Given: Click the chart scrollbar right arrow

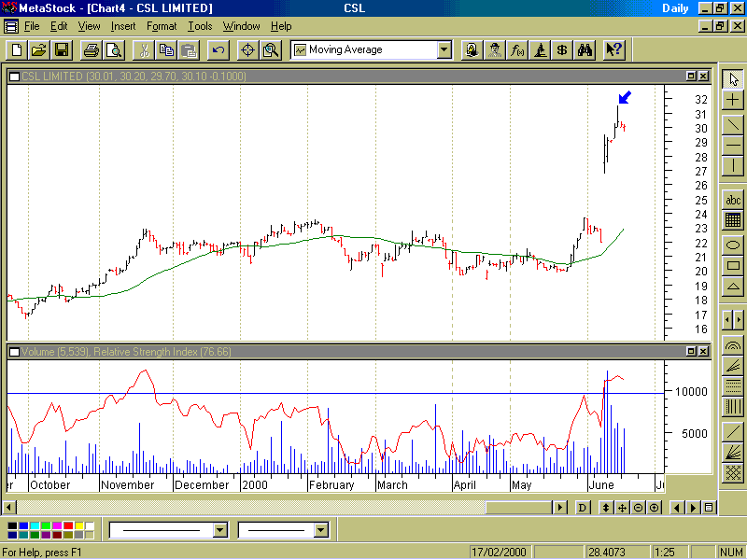Looking at the screenshot, I should 561,508.
